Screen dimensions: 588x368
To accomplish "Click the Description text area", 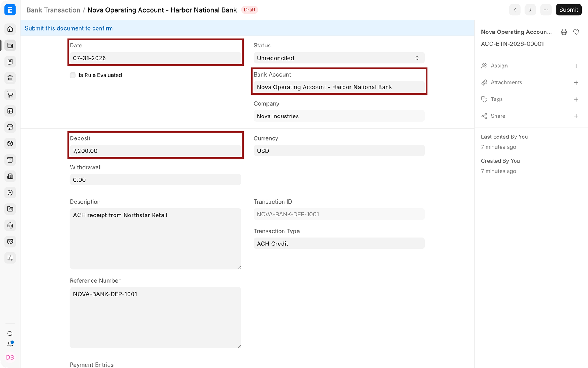I will click(x=155, y=239).
